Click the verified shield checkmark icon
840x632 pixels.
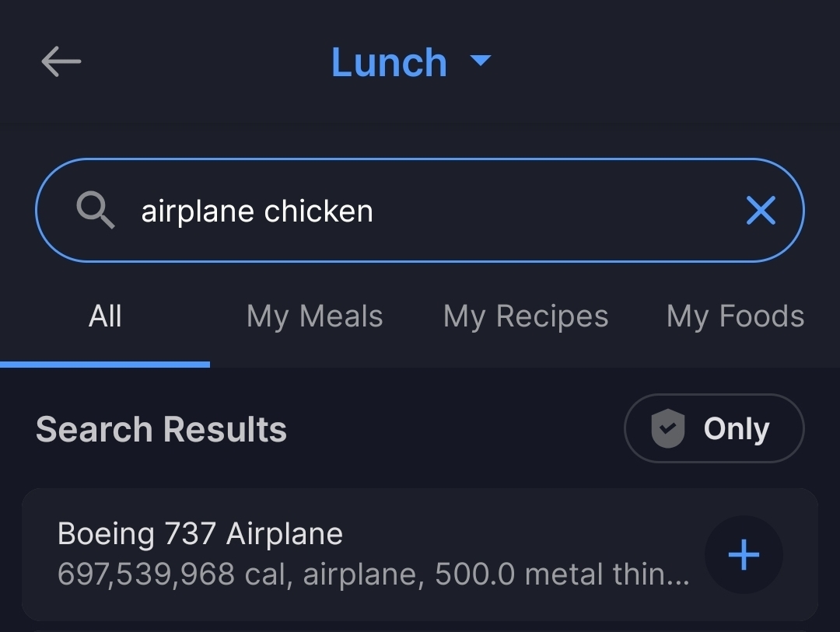(667, 429)
